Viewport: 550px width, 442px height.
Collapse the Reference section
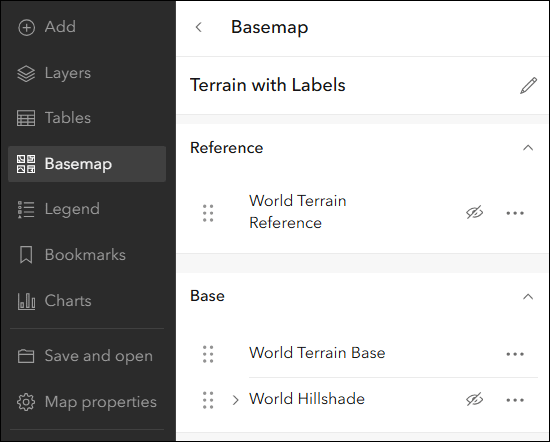click(x=528, y=148)
